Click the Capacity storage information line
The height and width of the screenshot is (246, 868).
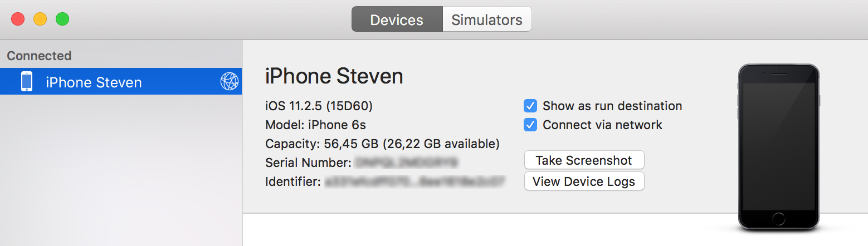(382, 144)
